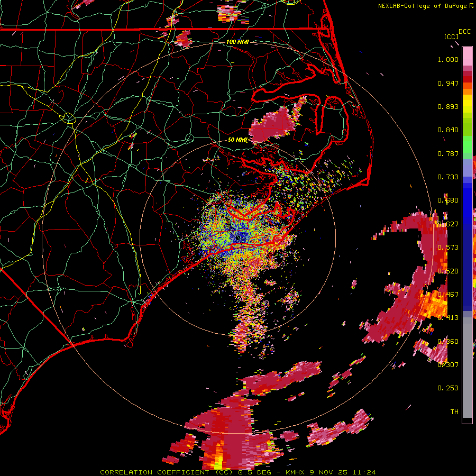The image size is (476, 476).
Task: Pick the pink top segment of the color bar
Action: (467, 57)
